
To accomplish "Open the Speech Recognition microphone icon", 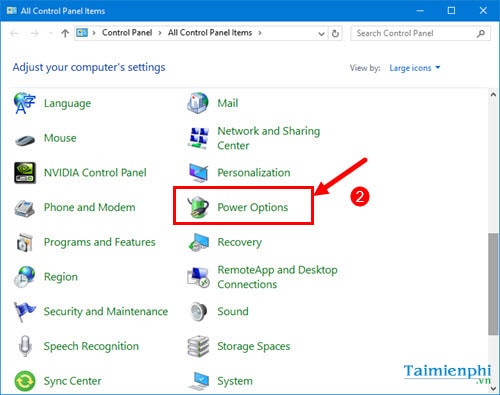I will pyautogui.click(x=25, y=346).
